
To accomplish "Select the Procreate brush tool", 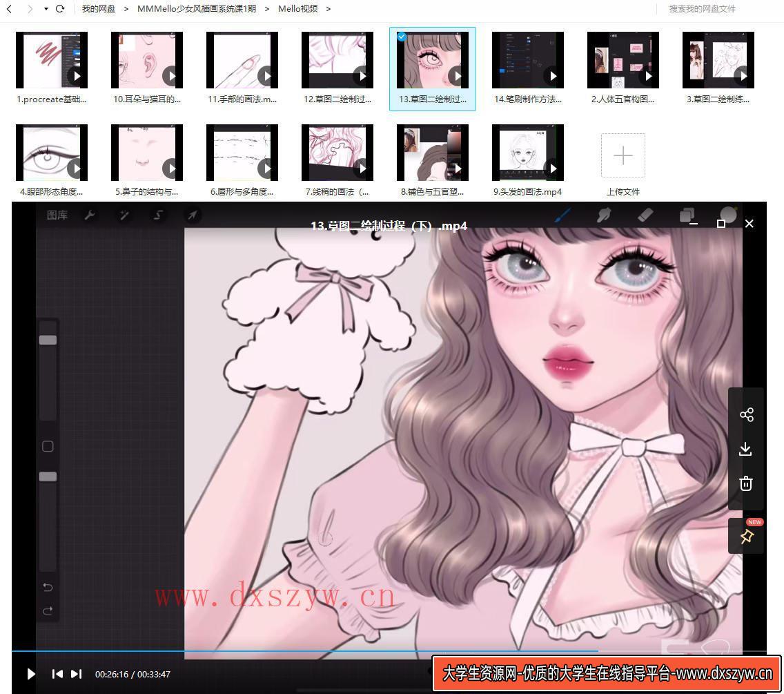I will point(562,215).
